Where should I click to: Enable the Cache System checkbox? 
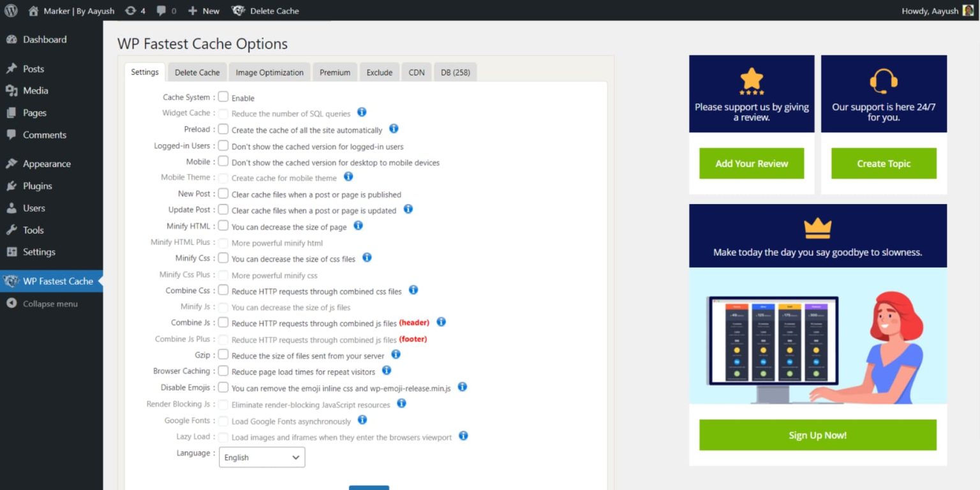click(x=223, y=97)
